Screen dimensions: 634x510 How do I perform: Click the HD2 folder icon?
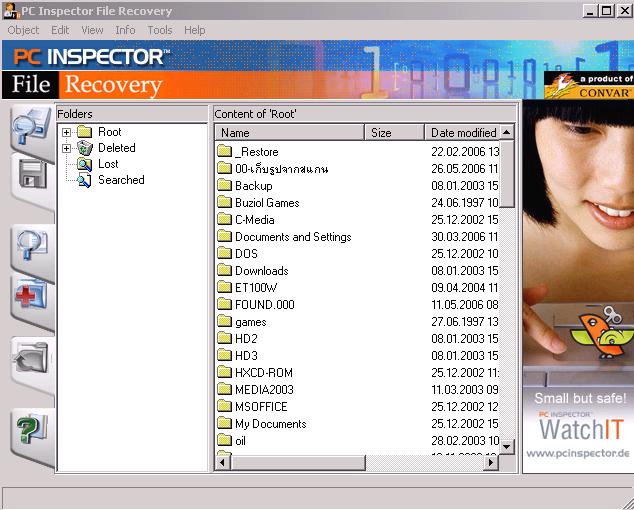click(x=224, y=338)
